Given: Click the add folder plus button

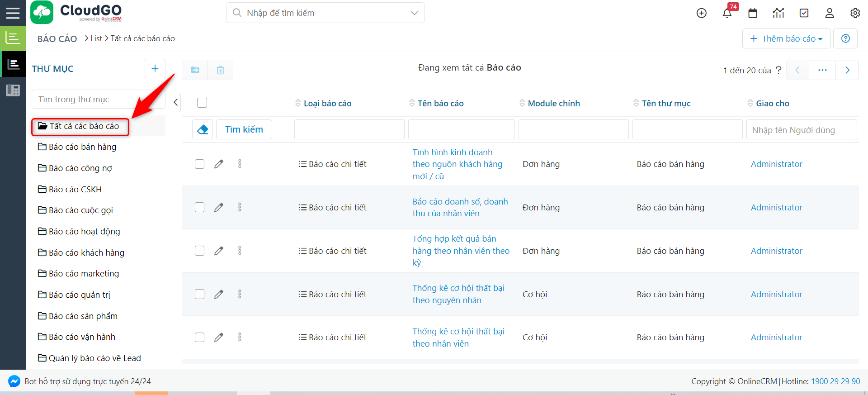Looking at the screenshot, I should tap(155, 68).
